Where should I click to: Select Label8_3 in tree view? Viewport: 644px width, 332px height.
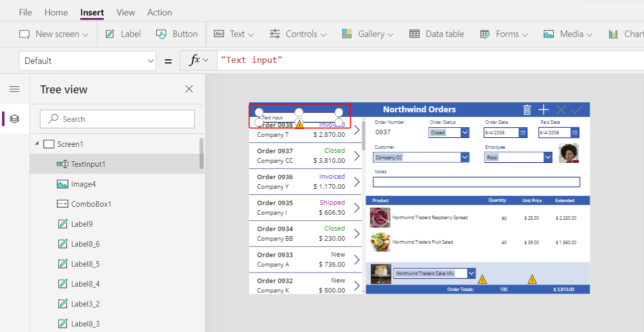[85, 324]
